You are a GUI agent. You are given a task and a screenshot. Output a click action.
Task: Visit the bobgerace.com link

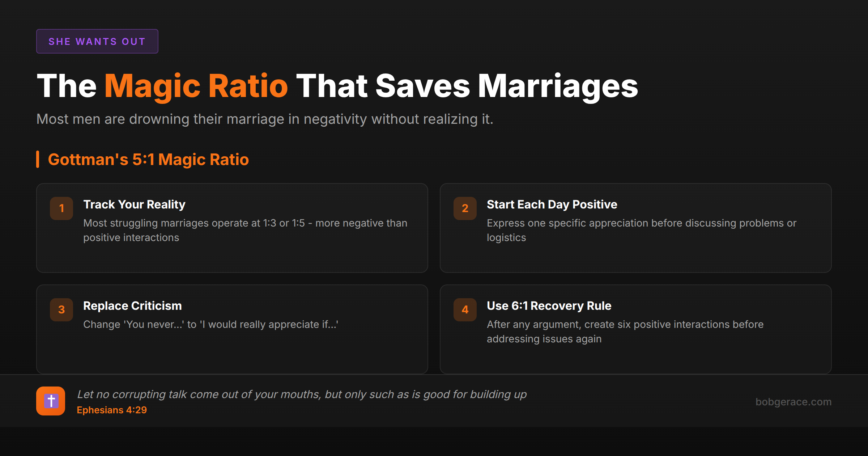(x=794, y=402)
